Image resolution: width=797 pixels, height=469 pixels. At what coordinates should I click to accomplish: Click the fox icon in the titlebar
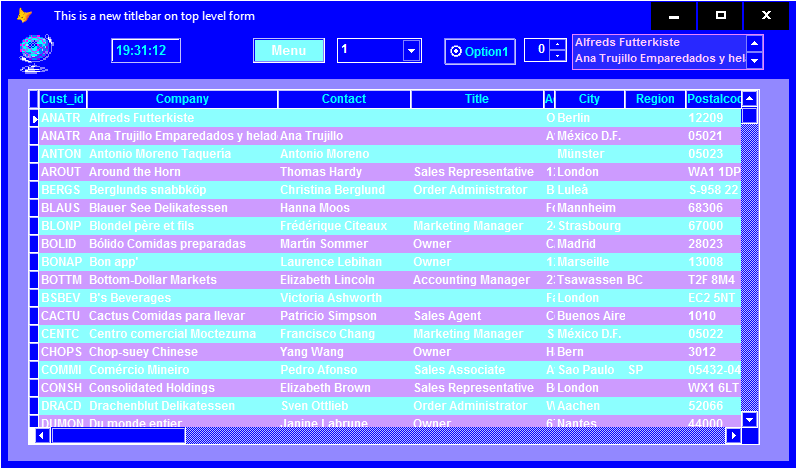(23, 16)
